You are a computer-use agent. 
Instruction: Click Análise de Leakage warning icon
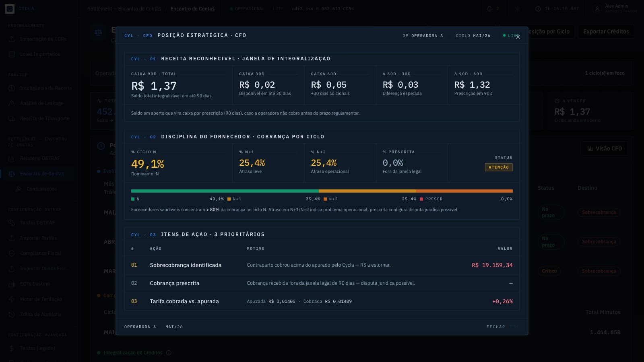[x=12, y=103]
